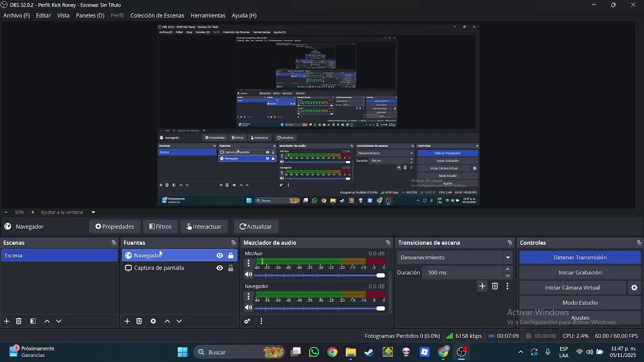The height and width of the screenshot is (362, 644).
Task: Mute the Mic/Aux audio channel
Action: tap(249, 275)
